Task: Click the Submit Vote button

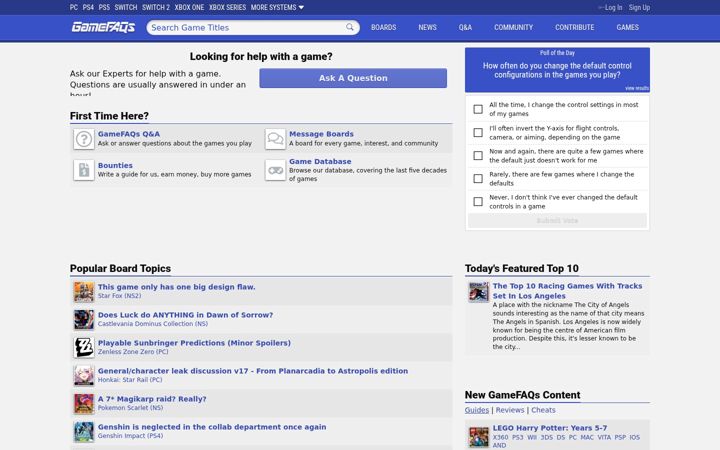Action: pyautogui.click(x=557, y=220)
